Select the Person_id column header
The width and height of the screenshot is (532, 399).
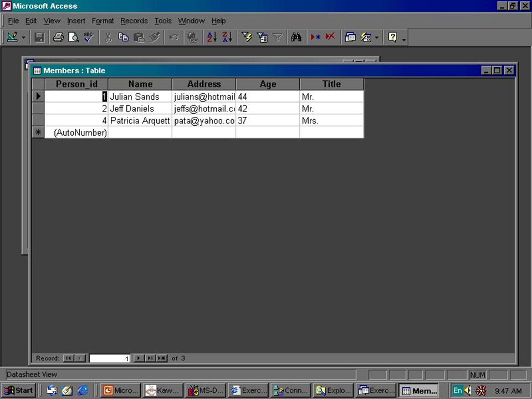click(76, 84)
